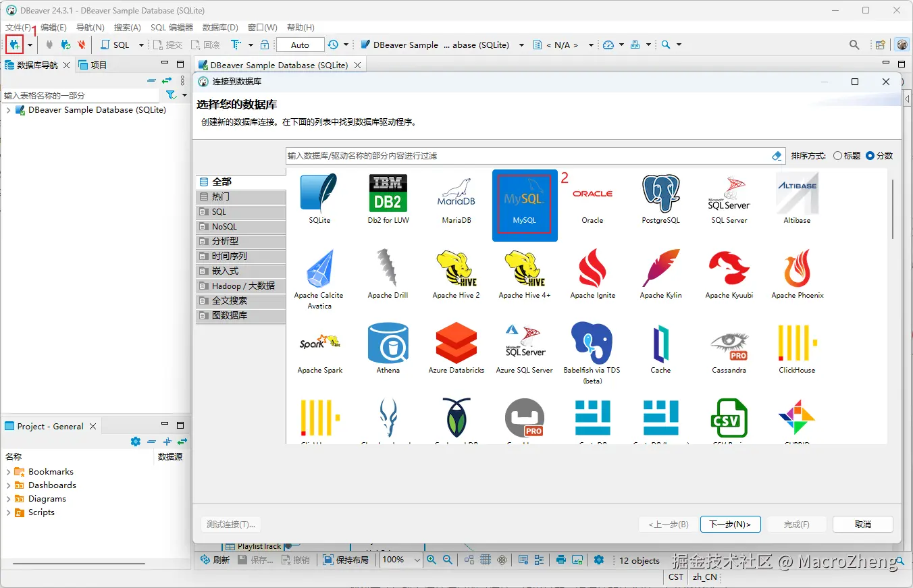The width and height of the screenshot is (913, 588).
Task: Choose the ClickHouse driver
Action: point(797,349)
